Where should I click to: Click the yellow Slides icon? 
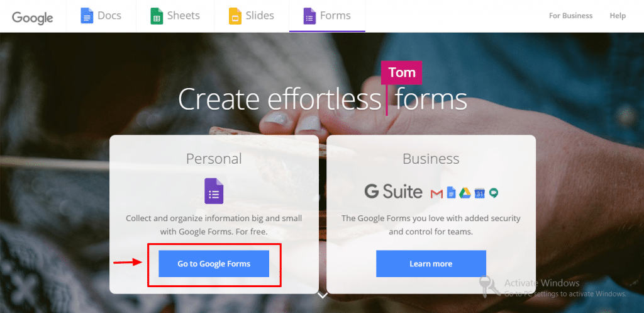coord(235,16)
